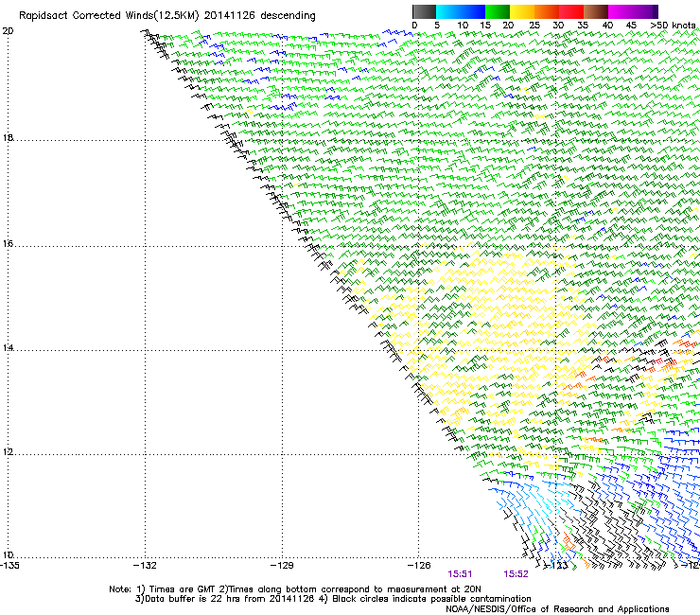700x615 pixels.
Task: Click the legend label '25' under color bar
Action: pos(534,26)
